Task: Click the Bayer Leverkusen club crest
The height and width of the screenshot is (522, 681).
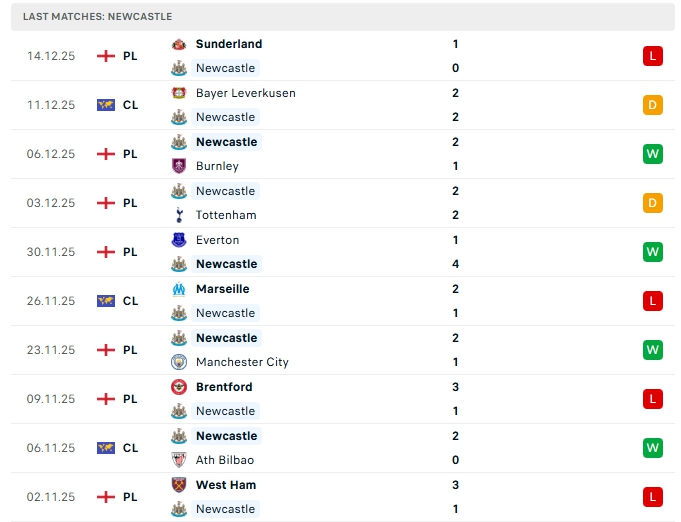Action: (x=179, y=93)
